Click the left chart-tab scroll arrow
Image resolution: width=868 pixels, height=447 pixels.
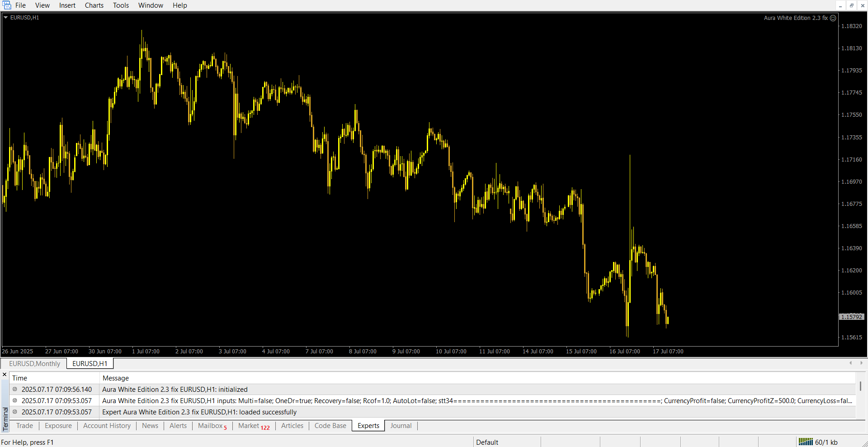tap(850, 363)
